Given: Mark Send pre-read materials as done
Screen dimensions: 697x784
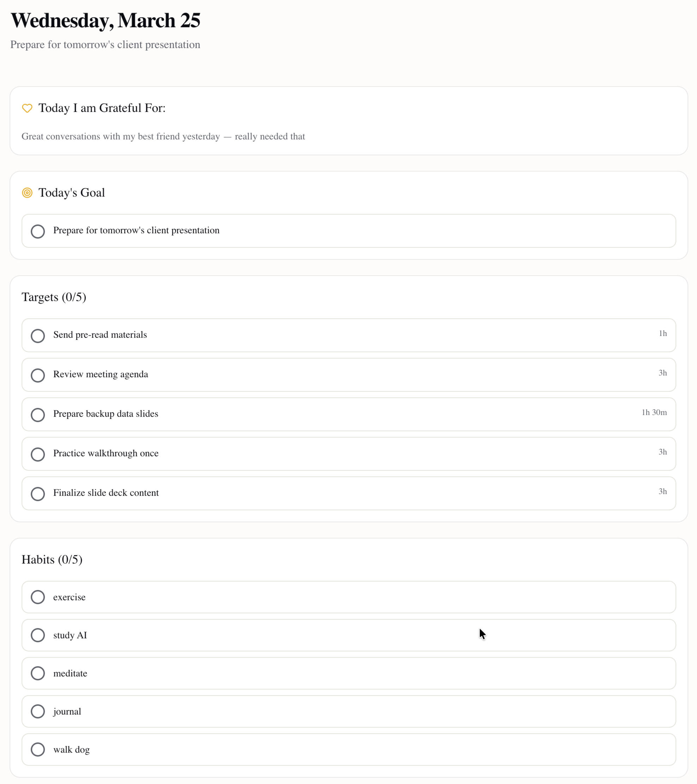Looking at the screenshot, I should point(38,336).
